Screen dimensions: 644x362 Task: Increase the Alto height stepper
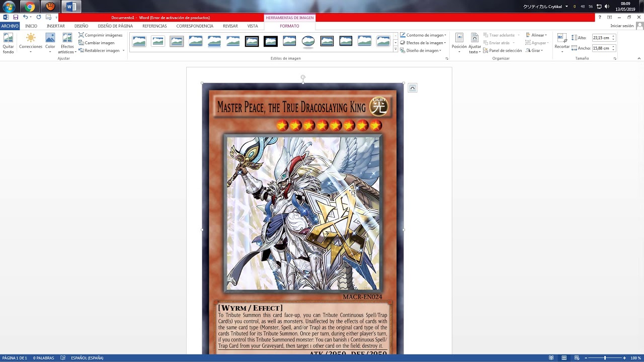(614, 36)
